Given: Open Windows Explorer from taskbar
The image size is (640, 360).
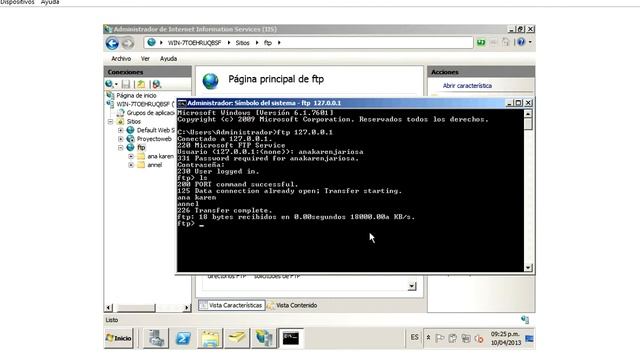Looking at the screenshot, I should tap(210, 338).
